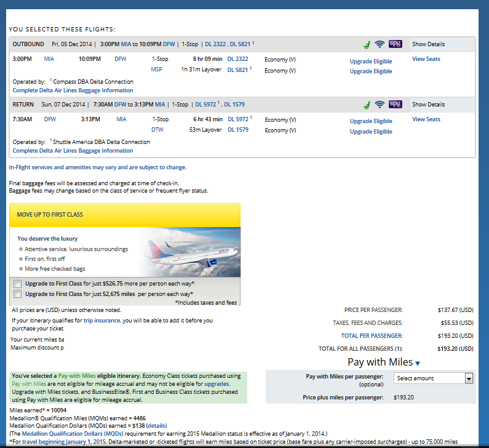Expand the Pay with Miles heading arrow
Image resolution: width=489 pixels, height=448 pixels.
coord(418,364)
